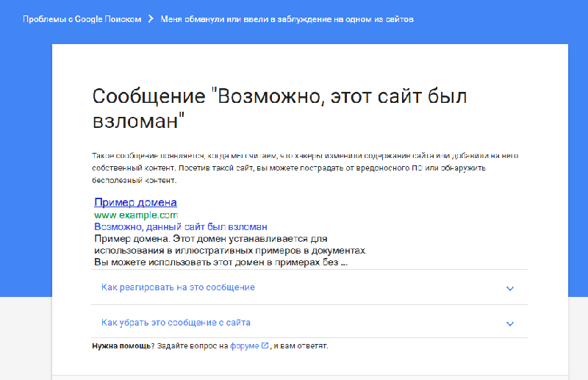
Task: Click the snippet line «использования в иллюстративных примерах»
Action: pyautogui.click(x=230, y=251)
